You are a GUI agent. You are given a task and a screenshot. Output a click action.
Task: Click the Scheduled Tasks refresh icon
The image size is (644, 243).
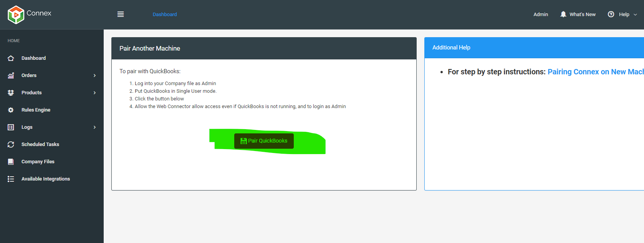click(11, 144)
